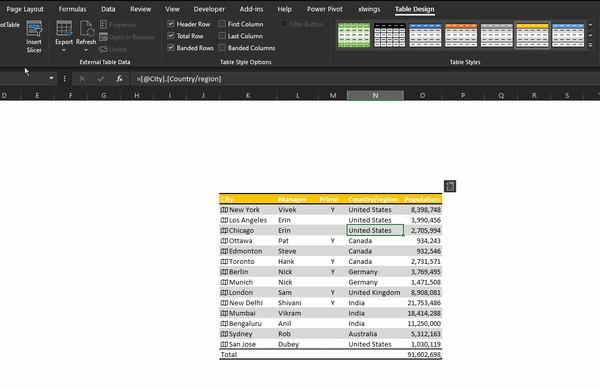Click the Properties icon in External Table Data

(x=103, y=24)
